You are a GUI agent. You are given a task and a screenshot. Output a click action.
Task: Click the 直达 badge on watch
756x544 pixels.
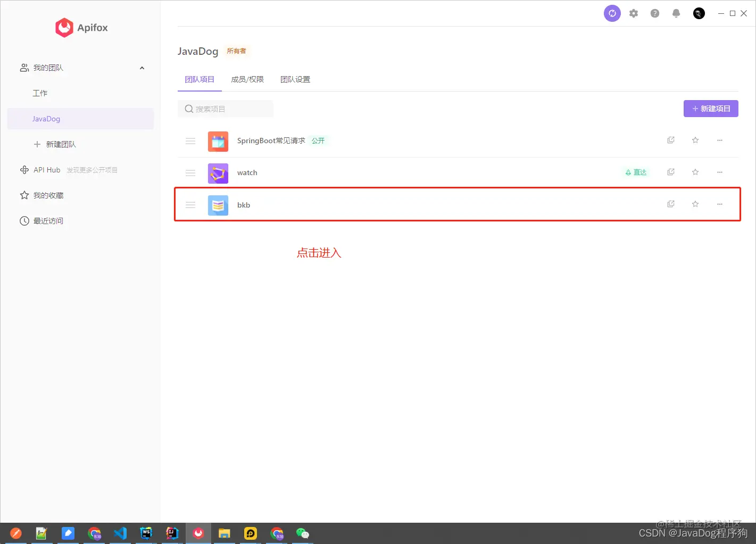click(636, 172)
